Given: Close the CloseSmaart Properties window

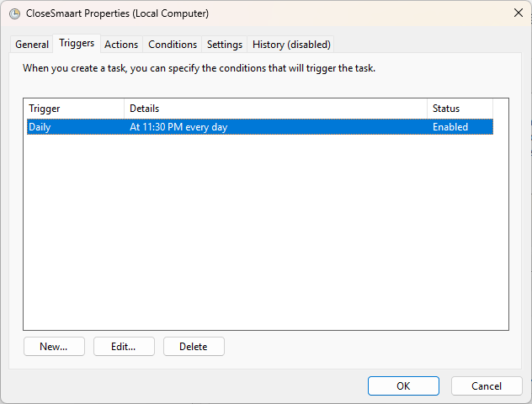Looking at the screenshot, I should [x=518, y=13].
